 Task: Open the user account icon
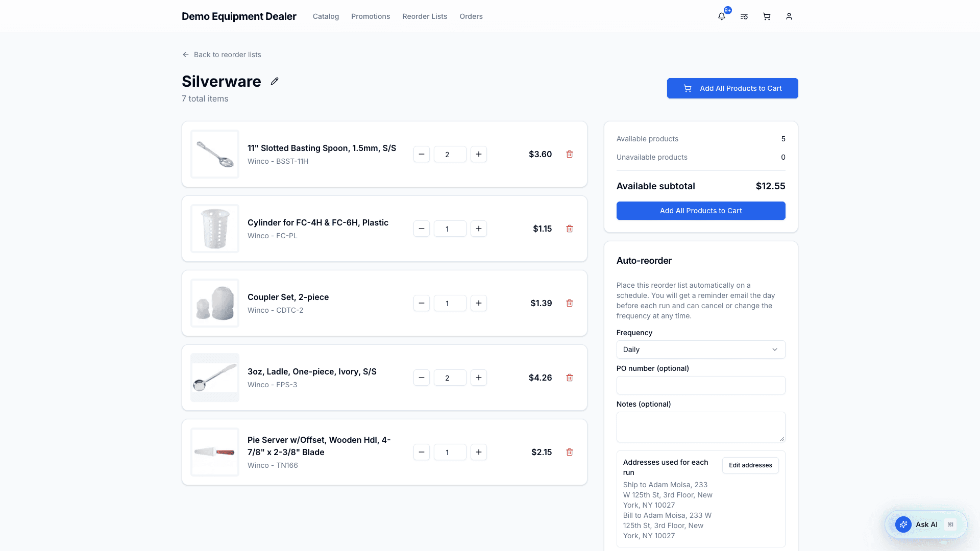coord(789,16)
